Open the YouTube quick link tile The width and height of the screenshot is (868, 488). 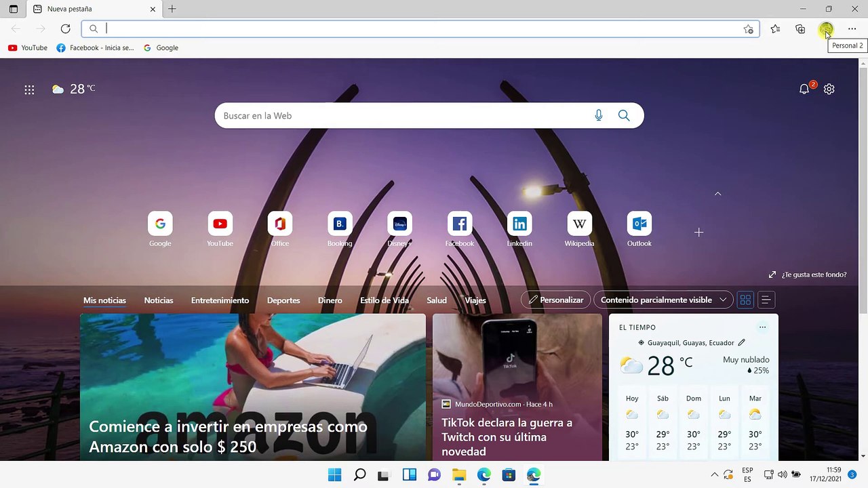click(220, 229)
